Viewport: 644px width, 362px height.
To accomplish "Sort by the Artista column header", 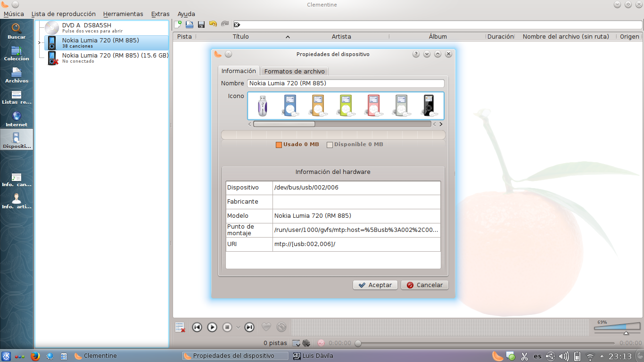I will 341,36.
